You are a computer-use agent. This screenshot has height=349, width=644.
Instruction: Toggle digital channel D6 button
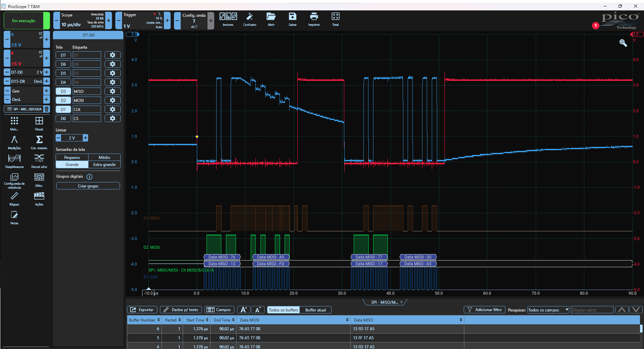point(63,64)
